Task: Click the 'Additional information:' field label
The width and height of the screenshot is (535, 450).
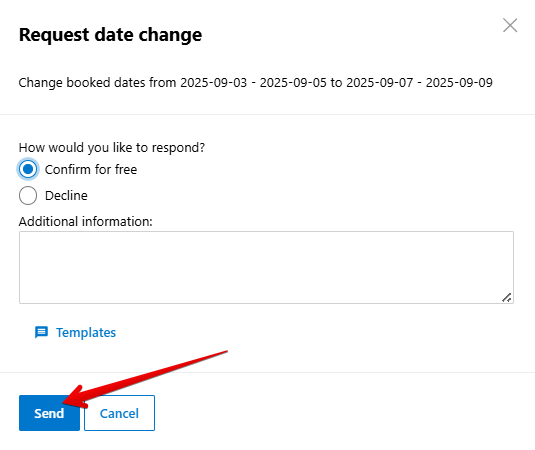Action: click(86, 221)
